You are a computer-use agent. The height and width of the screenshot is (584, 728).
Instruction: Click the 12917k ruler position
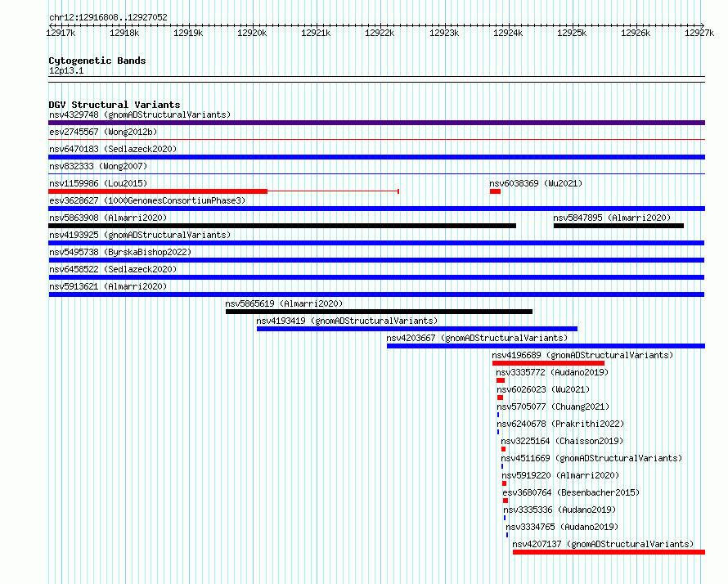point(61,33)
